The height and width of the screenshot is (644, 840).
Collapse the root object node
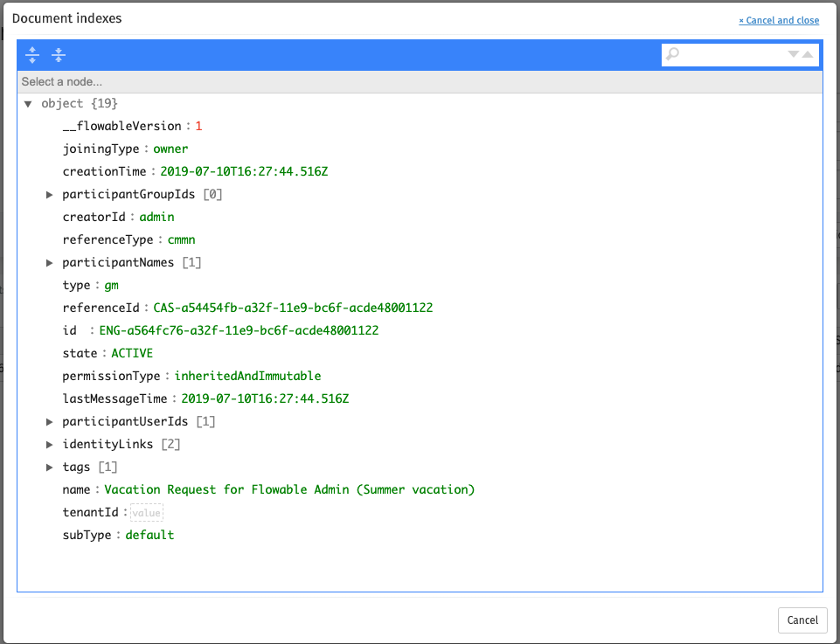(29, 104)
